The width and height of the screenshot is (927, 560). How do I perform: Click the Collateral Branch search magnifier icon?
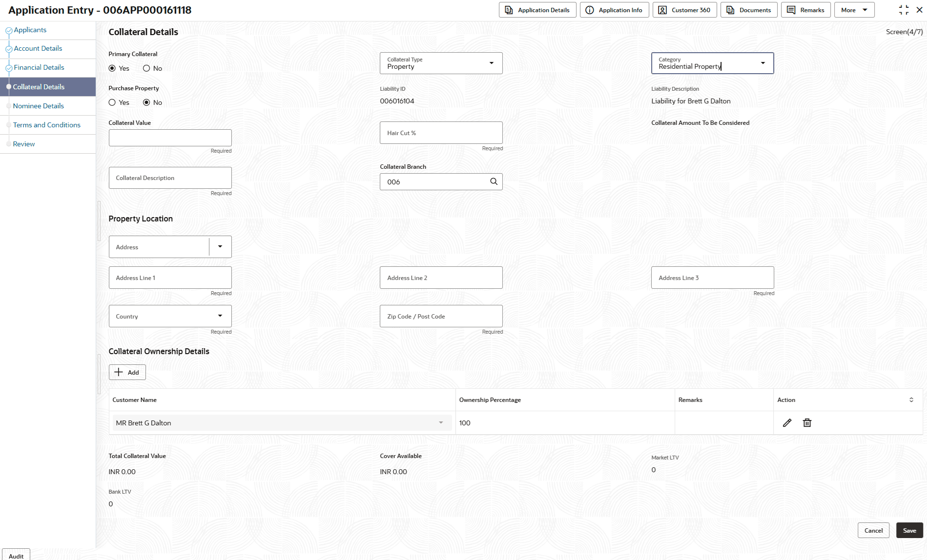pyautogui.click(x=494, y=181)
